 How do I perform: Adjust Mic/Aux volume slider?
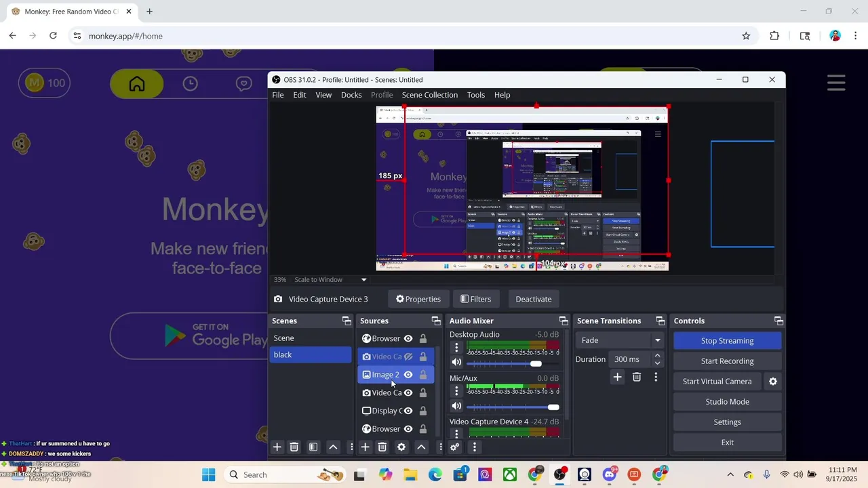513,407
